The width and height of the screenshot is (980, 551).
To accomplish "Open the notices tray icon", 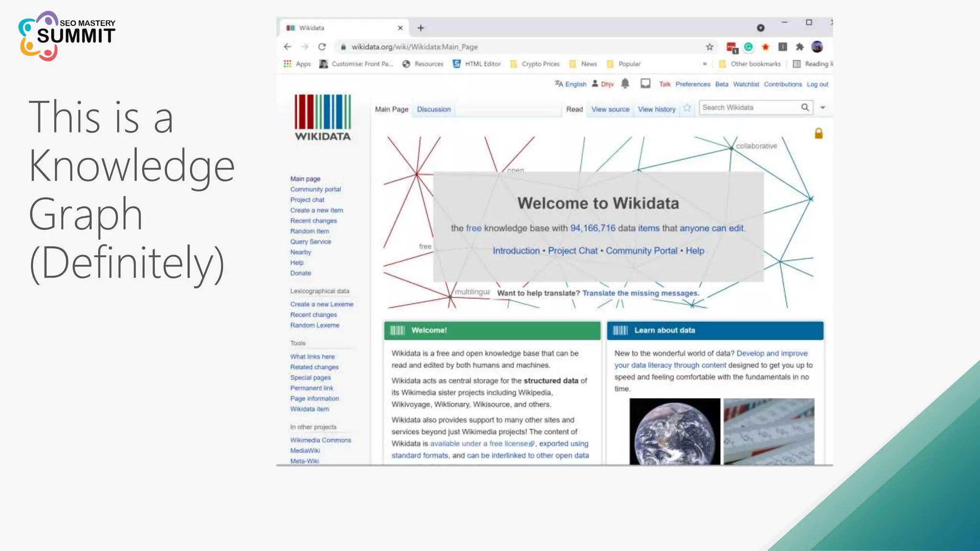I will (x=646, y=84).
